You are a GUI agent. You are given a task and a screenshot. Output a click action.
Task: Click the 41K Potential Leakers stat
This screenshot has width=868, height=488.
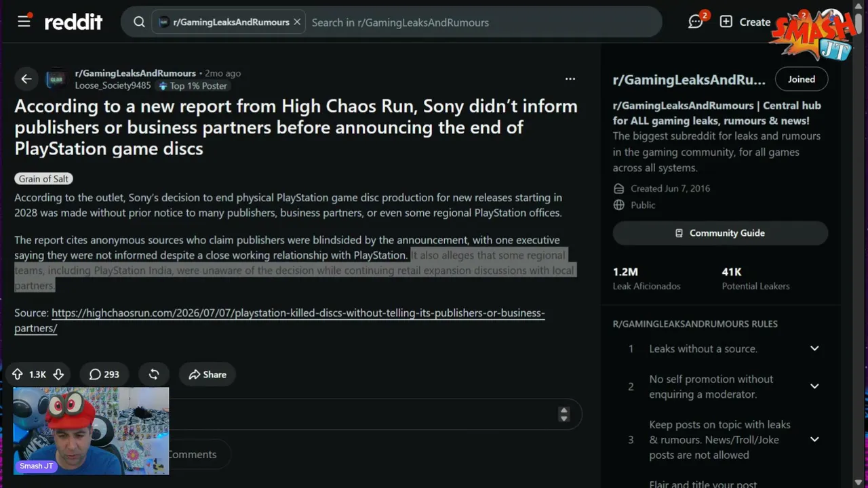(755, 279)
